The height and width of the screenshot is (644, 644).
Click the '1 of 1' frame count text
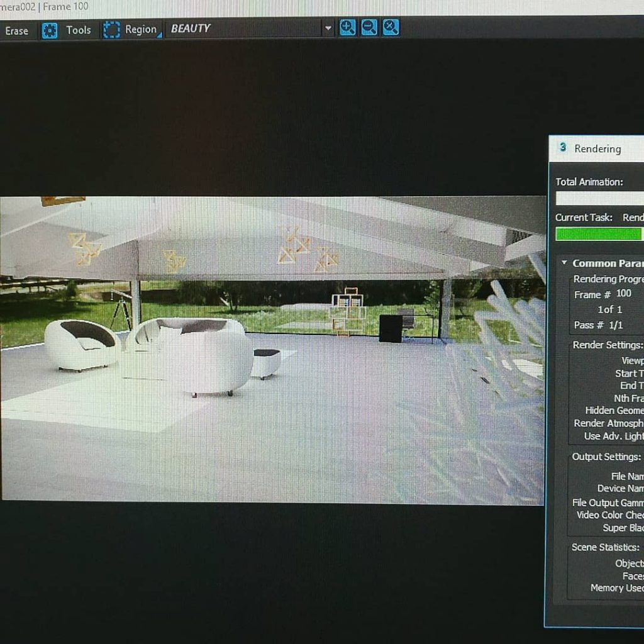(610, 309)
